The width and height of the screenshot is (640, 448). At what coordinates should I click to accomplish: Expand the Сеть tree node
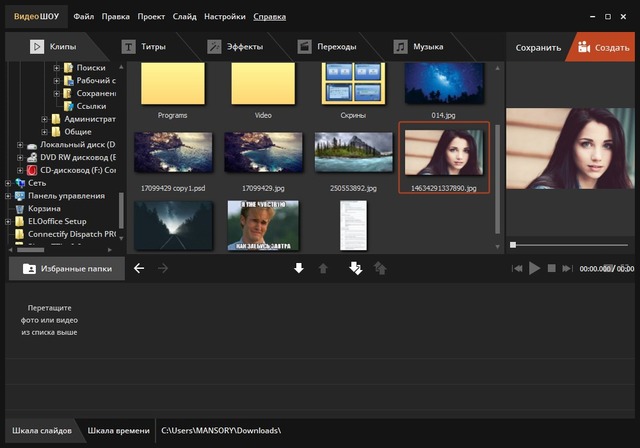7,183
